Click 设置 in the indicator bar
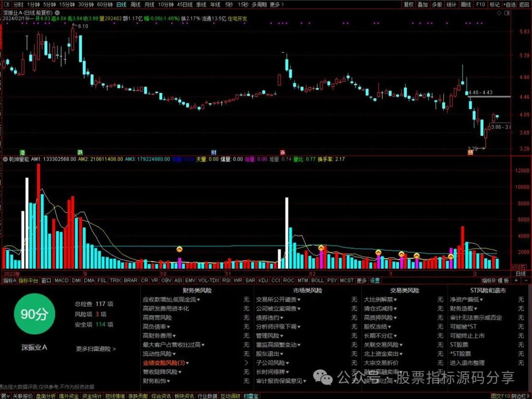 coord(375,280)
